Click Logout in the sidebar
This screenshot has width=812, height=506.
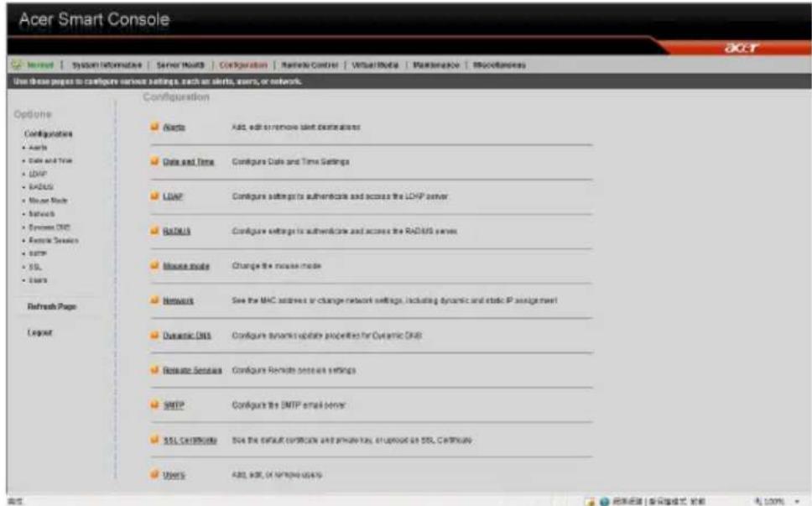tap(40, 332)
